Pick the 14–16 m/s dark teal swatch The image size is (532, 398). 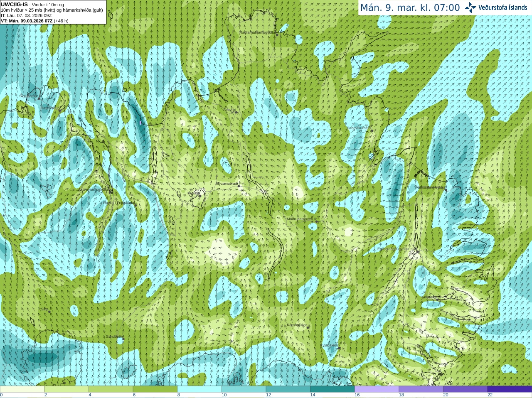tap(332, 389)
